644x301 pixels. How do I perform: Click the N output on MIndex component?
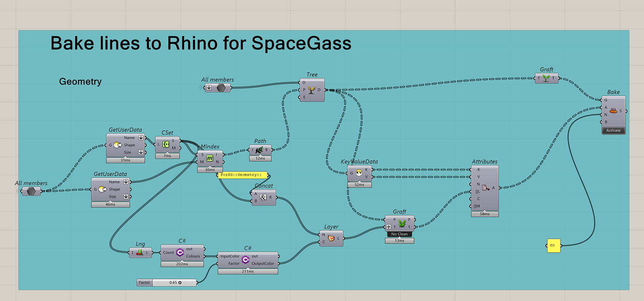(x=217, y=162)
